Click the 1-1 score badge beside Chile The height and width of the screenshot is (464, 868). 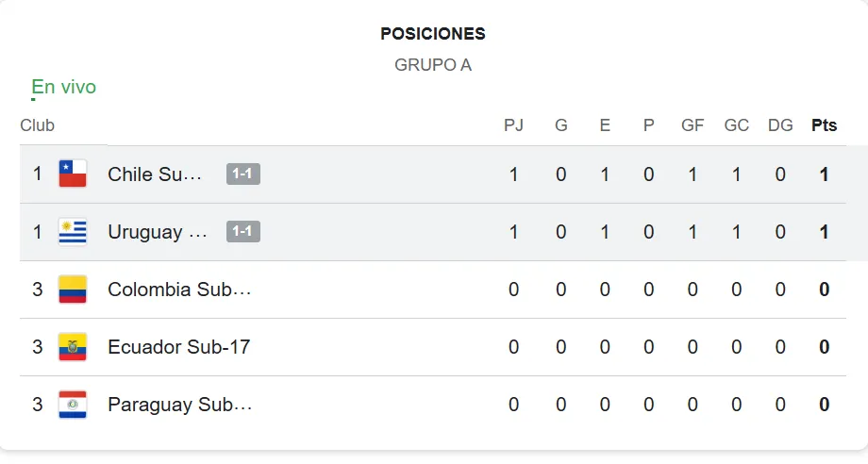(x=242, y=174)
